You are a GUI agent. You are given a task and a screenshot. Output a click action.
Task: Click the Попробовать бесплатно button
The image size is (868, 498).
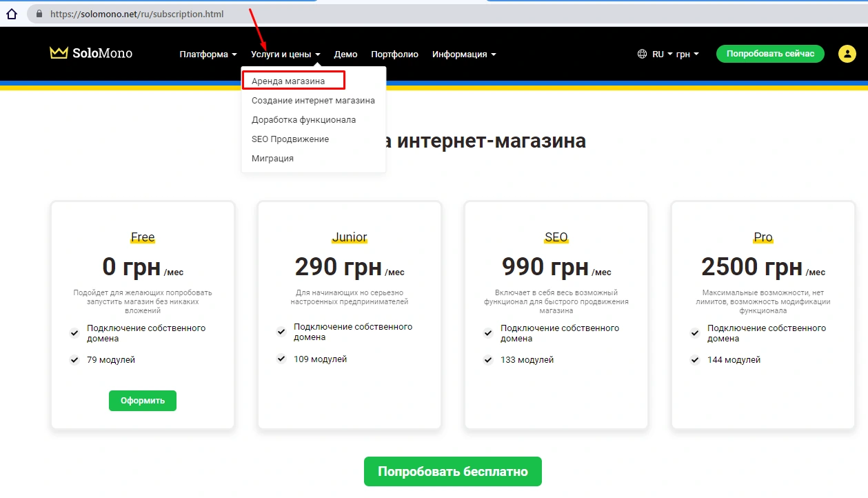[x=452, y=472]
